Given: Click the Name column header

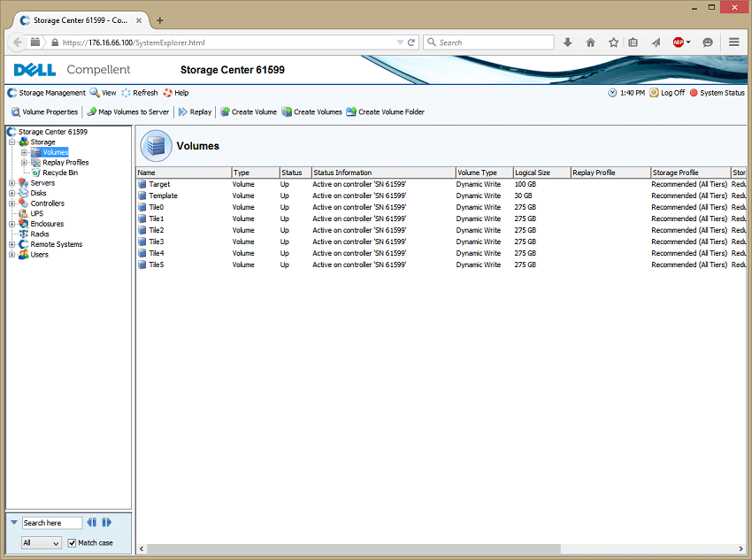Looking at the screenshot, I should point(184,173).
